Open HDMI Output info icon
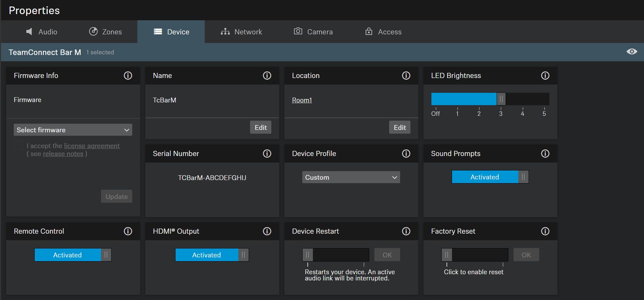This screenshot has height=300, width=644. 267,231
